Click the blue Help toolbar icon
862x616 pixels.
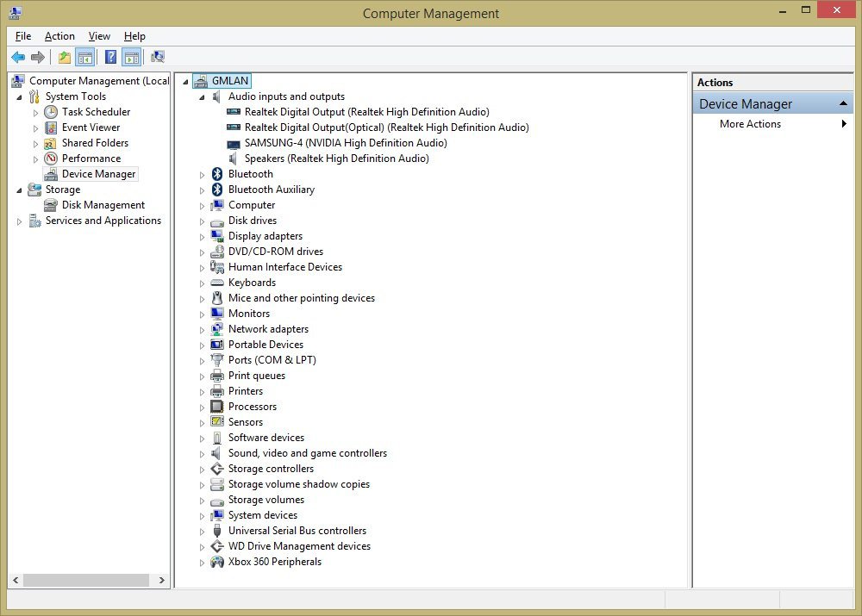[110, 58]
